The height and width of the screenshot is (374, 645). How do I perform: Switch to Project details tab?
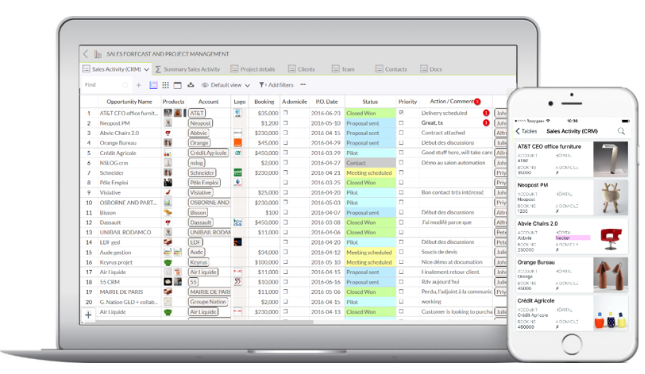point(253,70)
